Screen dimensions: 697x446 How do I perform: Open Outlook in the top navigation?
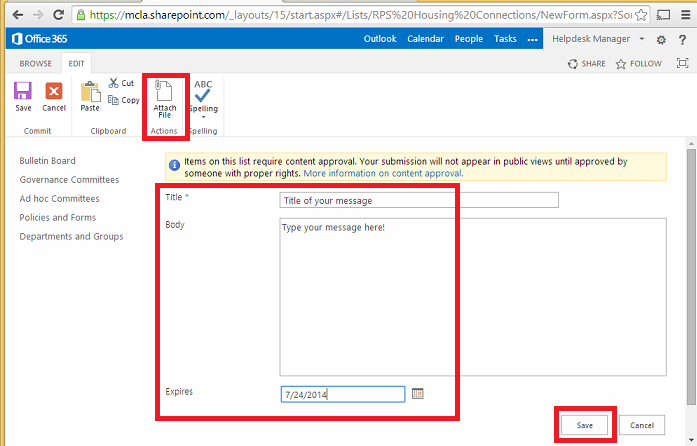coord(380,39)
